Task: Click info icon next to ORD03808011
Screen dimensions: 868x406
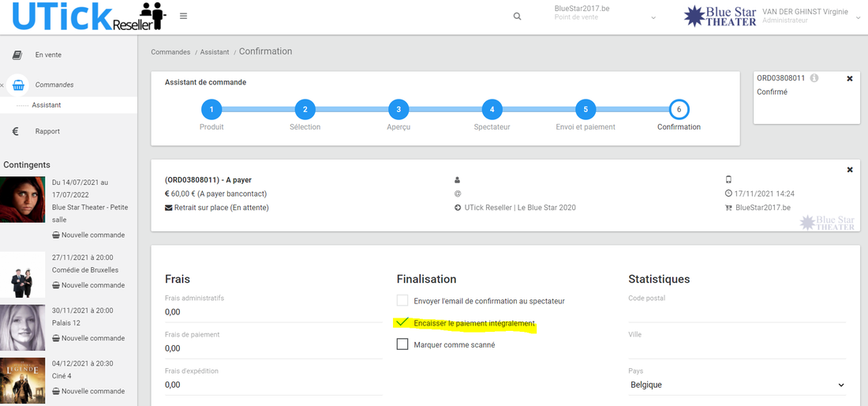Action: (814, 78)
